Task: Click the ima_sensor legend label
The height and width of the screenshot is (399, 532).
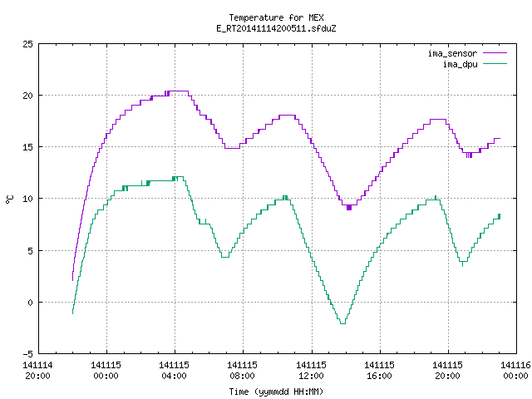Action: pos(452,53)
